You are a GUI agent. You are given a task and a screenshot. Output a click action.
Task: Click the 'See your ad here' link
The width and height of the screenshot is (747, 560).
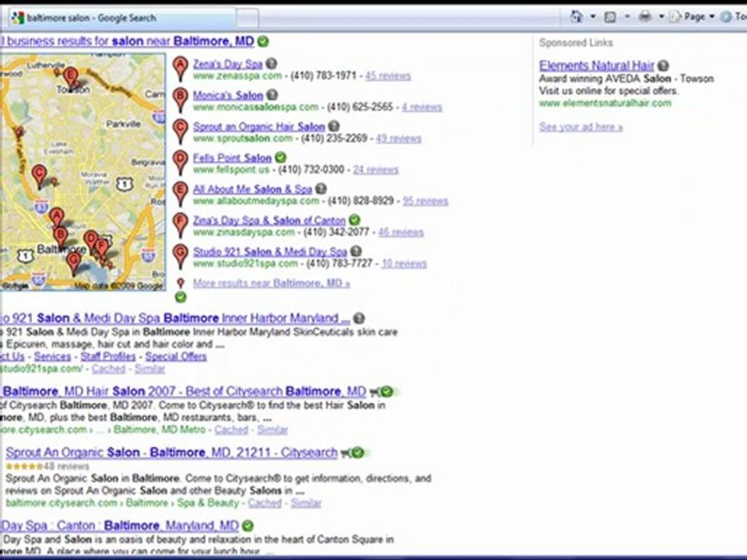(x=580, y=127)
